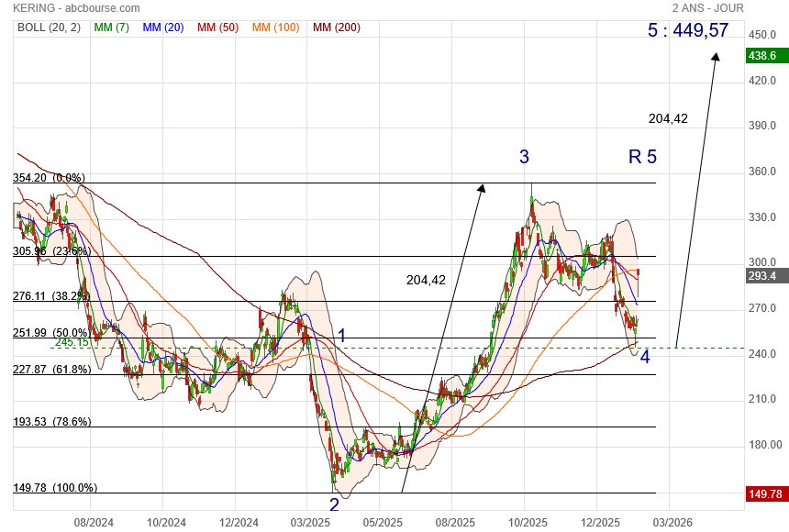The height and width of the screenshot is (532, 789).
Task: Click the green 245.15 level label
Action: pos(72,342)
